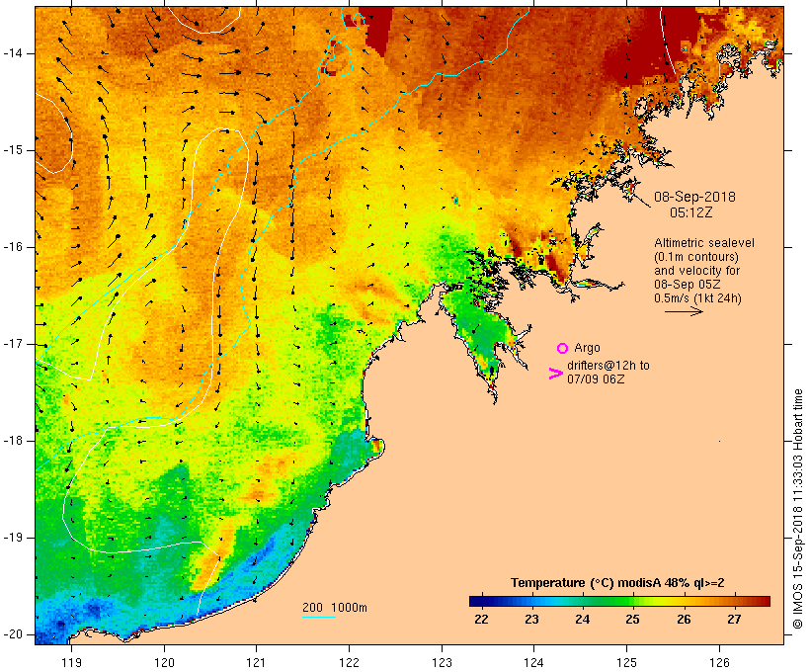Screen dimensions: 810x672
Task: Click the longitude axis label '126'
Action: pyautogui.click(x=719, y=662)
